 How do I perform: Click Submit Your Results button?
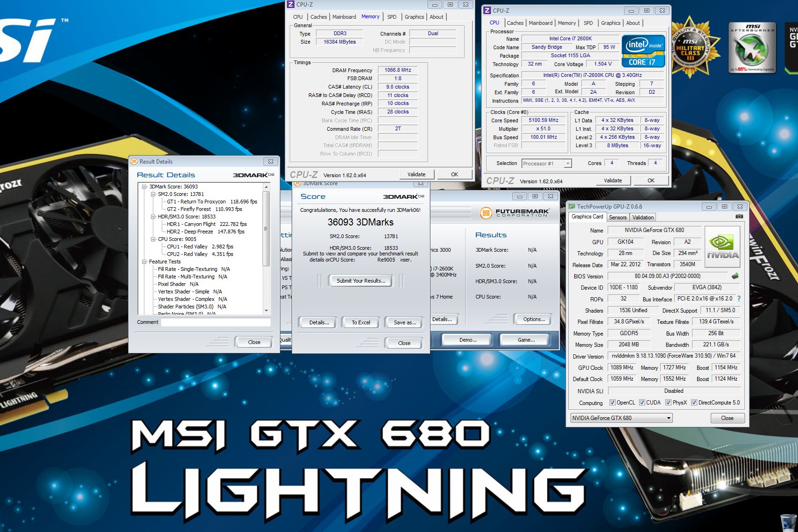click(361, 281)
